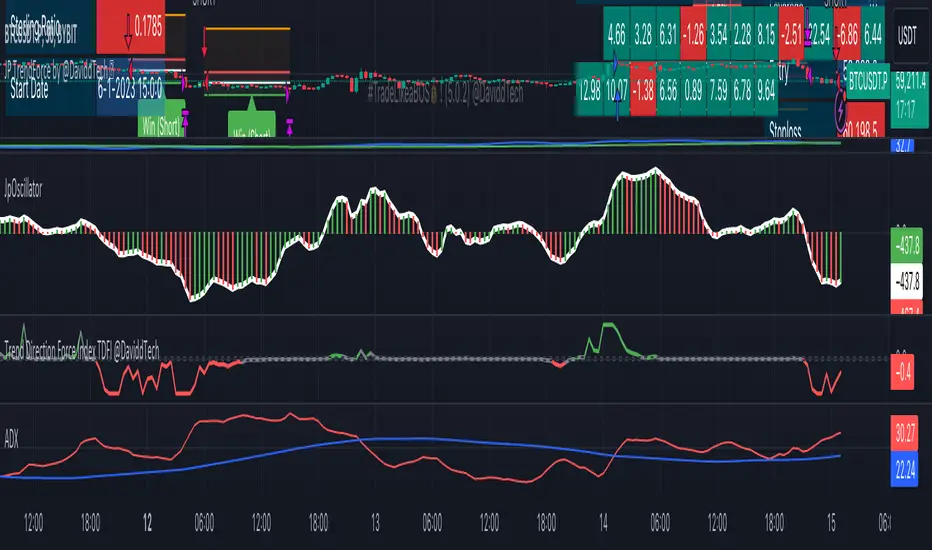Select the JP TrendForce by @DaviddTech legend

pos(59,69)
